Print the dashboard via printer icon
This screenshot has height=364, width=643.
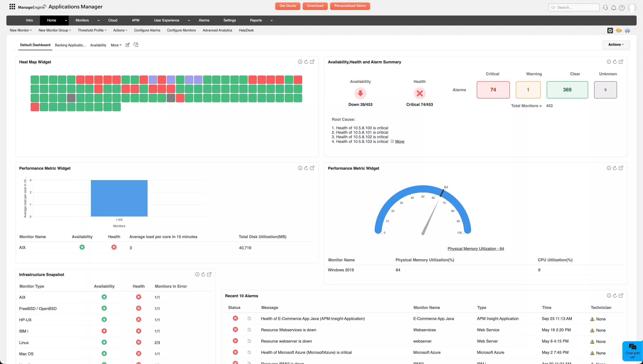628,30
